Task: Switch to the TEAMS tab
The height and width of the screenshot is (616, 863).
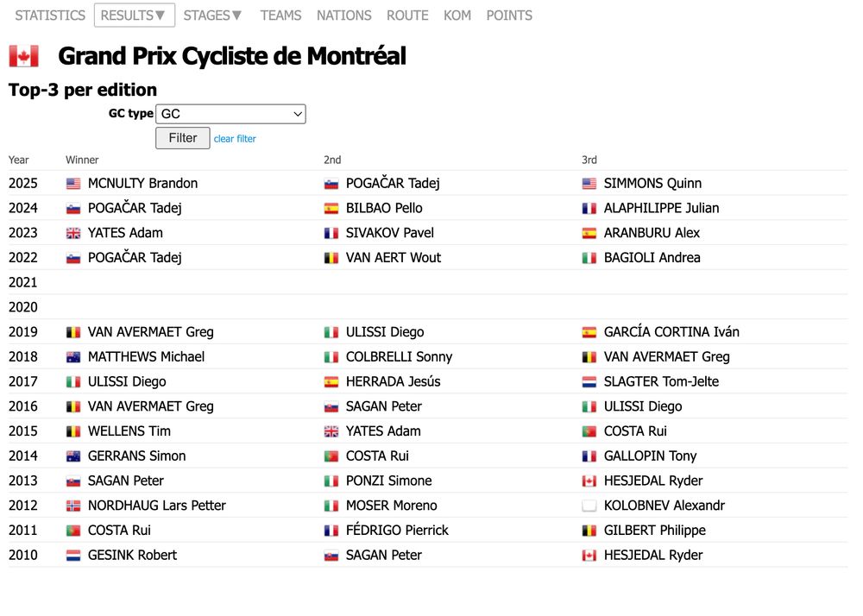Action: click(281, 16)
